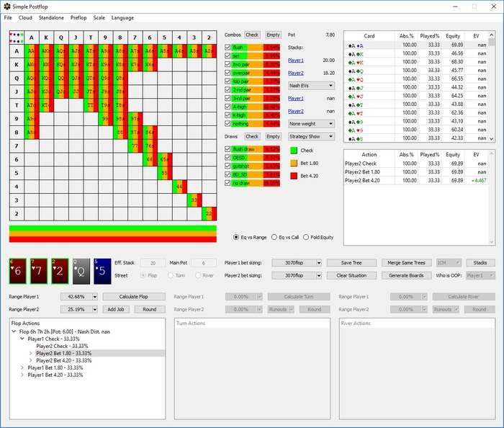Viewport: 504px width, 428px height.
Task: Select the 76s hand cell
Action: point(150,146)
